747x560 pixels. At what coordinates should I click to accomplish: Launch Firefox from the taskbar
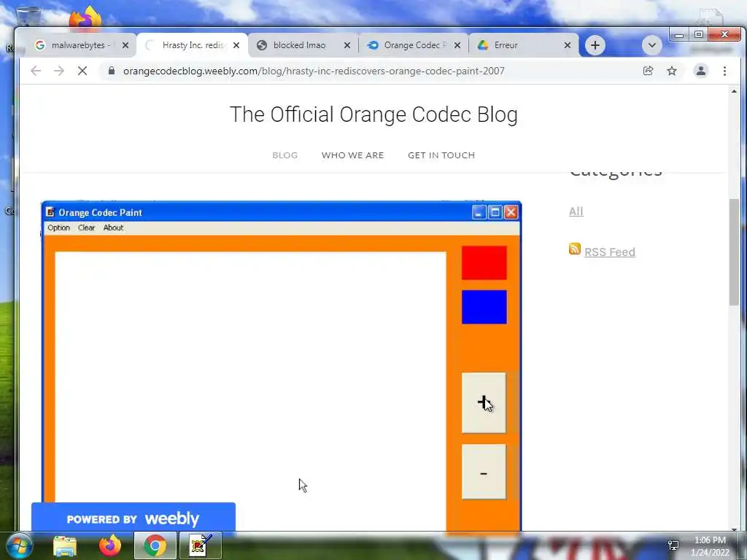[x=110, y=545]
